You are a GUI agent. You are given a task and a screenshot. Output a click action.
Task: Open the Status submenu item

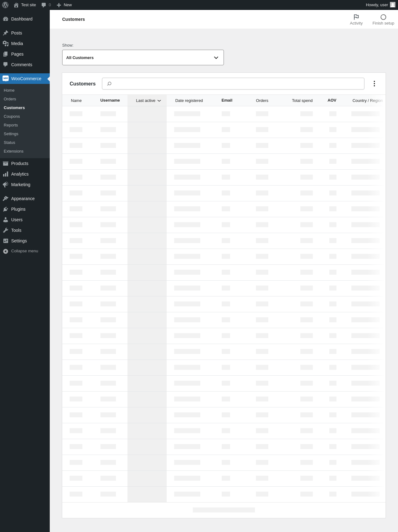click(x=9, y=142)
